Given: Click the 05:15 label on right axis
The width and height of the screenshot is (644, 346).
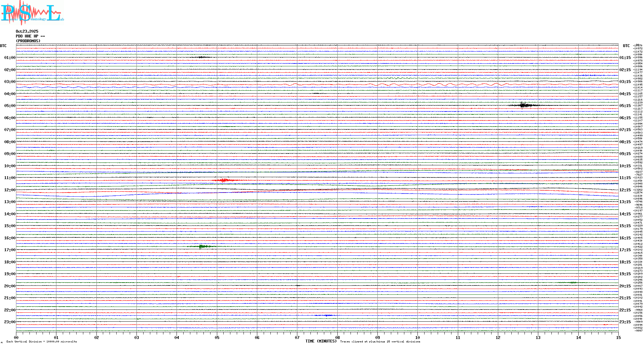Looking at the screenshot, I should pyautogui.click(x=625, y=106).
